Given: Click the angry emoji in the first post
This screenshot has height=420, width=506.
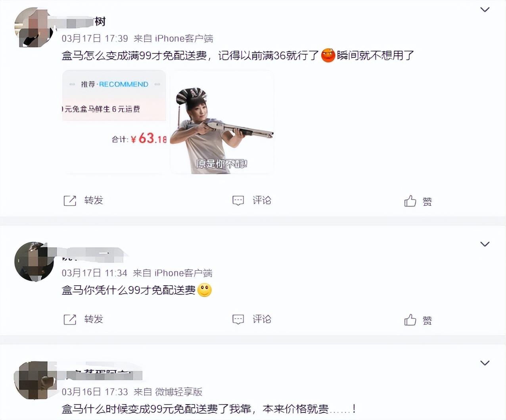Looking at the screenshot, I should pos(328,55).
